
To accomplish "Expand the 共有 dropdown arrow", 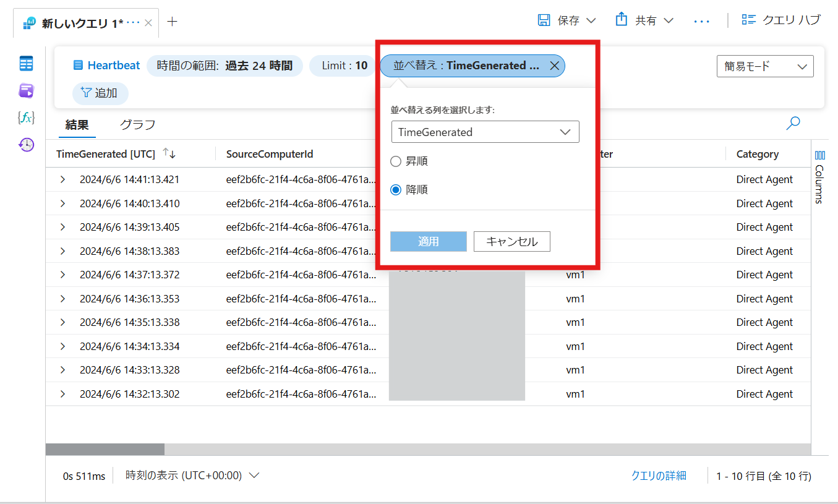I will tap(669, 20).
